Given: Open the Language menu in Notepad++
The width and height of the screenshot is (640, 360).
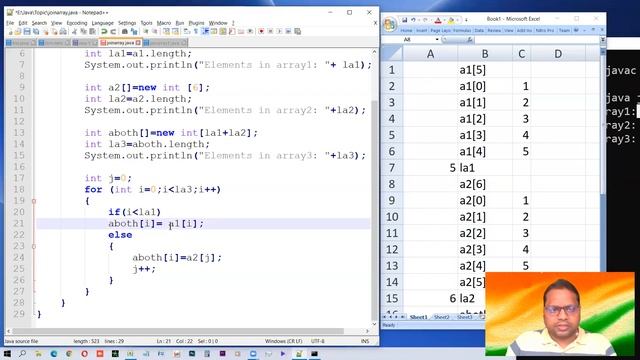Looking at the screenshot, I should click(x=102, y=23).
